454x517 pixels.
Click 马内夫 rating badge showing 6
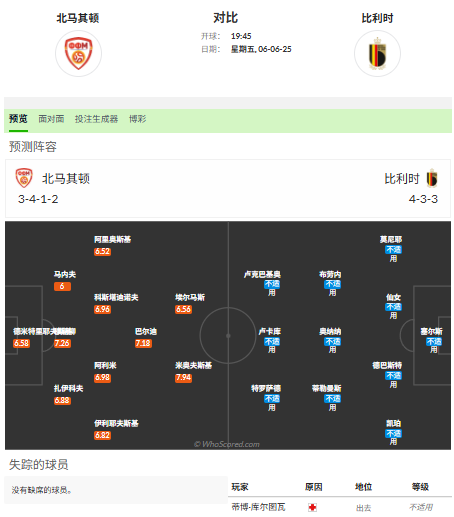[62, 286]
